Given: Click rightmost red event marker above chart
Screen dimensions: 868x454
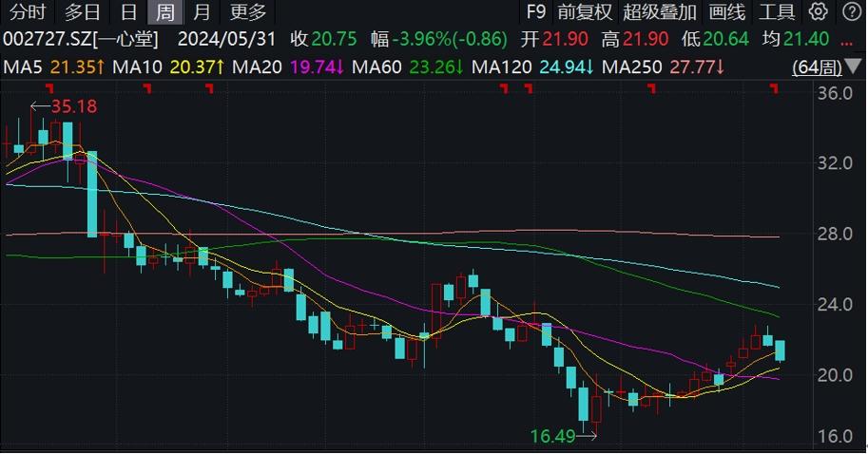Looking at the screenshot, I should pos(774,88).
